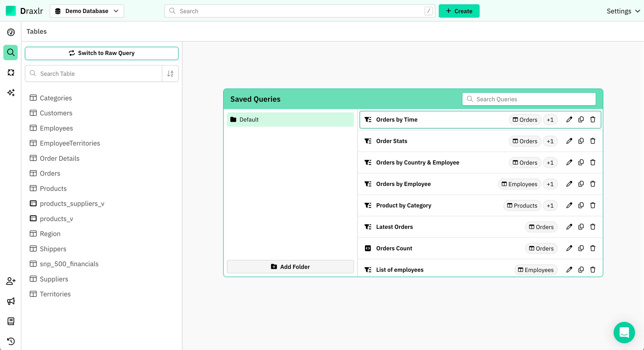Click the invite user icon in sidebar
The height and width of the screenshot is (350, 644).
[x=11, y=281]
